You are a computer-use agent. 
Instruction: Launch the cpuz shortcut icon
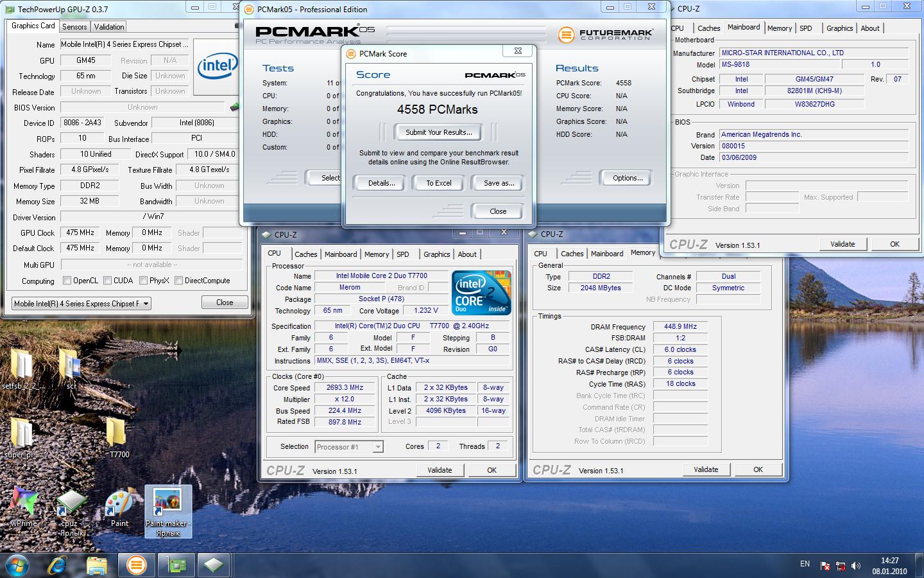[x=71, y=512]
